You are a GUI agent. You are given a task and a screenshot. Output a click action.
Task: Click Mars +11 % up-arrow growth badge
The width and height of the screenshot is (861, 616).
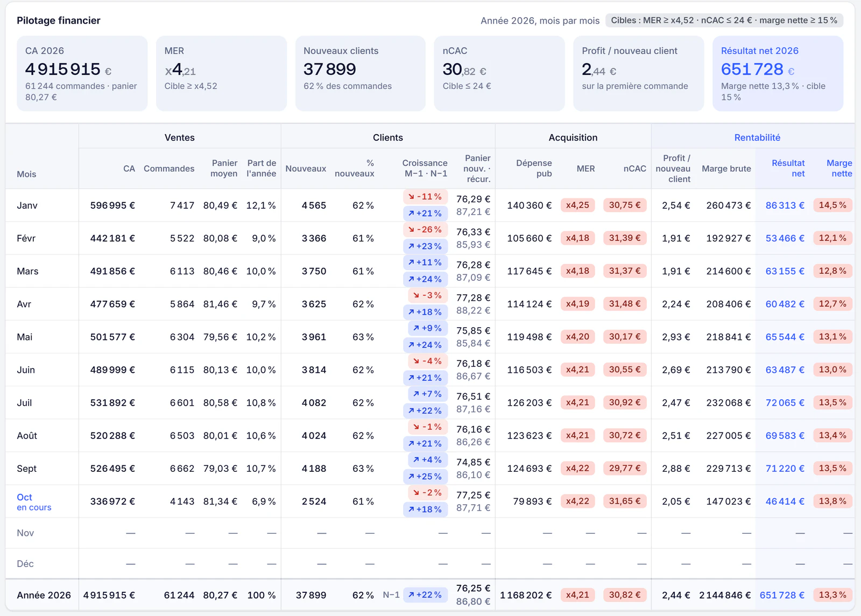point(425,263)
